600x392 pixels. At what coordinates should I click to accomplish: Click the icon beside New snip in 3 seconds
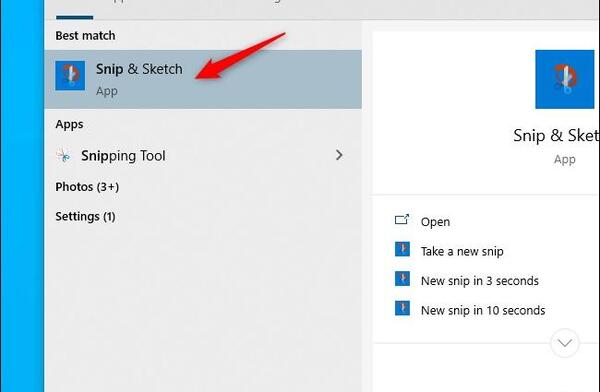click(x=402, y=279)
